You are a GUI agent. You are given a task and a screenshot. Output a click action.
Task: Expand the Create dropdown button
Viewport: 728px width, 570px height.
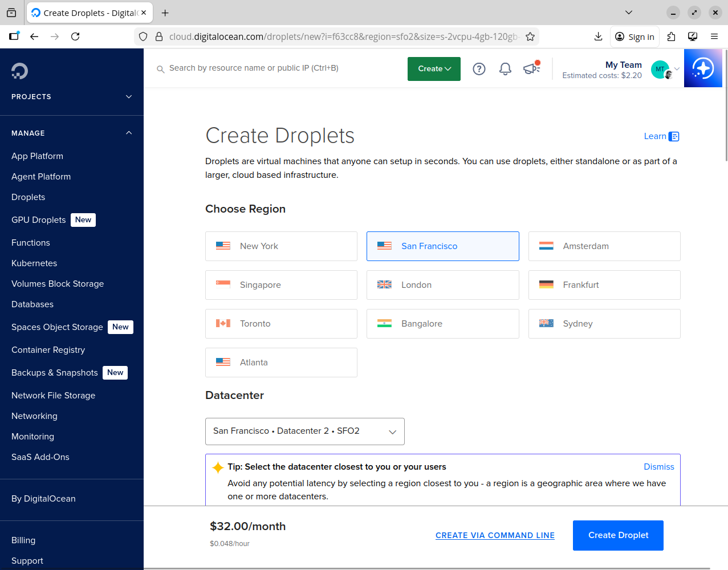click(x=434, y=69)
